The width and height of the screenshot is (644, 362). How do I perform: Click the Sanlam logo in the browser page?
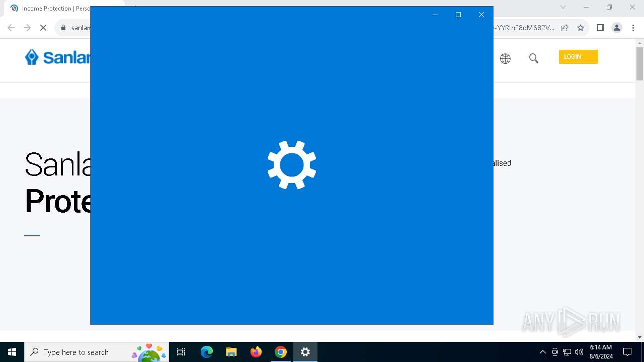pyautogui.click(x=57, y=57)
